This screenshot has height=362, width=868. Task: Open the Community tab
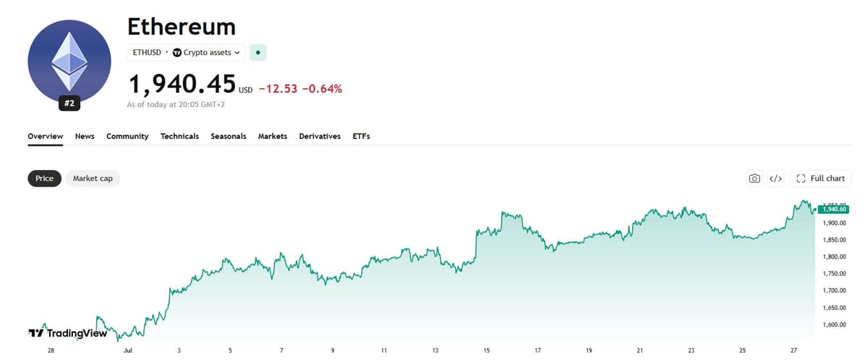tap(127, 136)
